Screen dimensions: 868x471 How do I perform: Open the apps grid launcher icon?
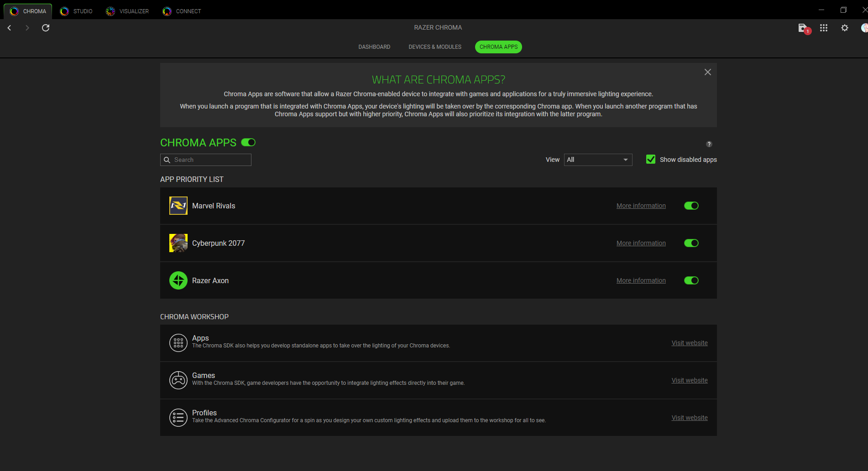[824, 28]
